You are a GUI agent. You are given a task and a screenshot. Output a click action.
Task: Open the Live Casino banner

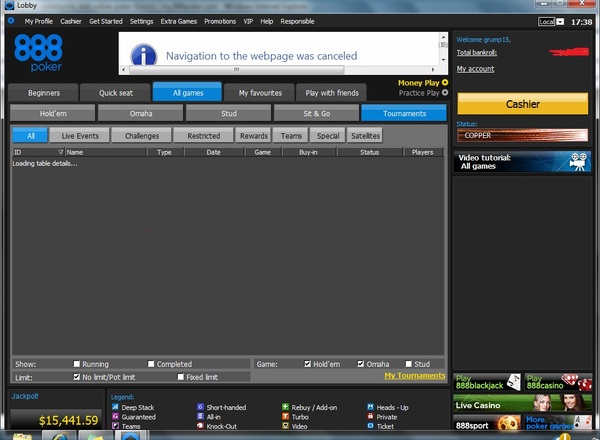(x=523, y=403)
